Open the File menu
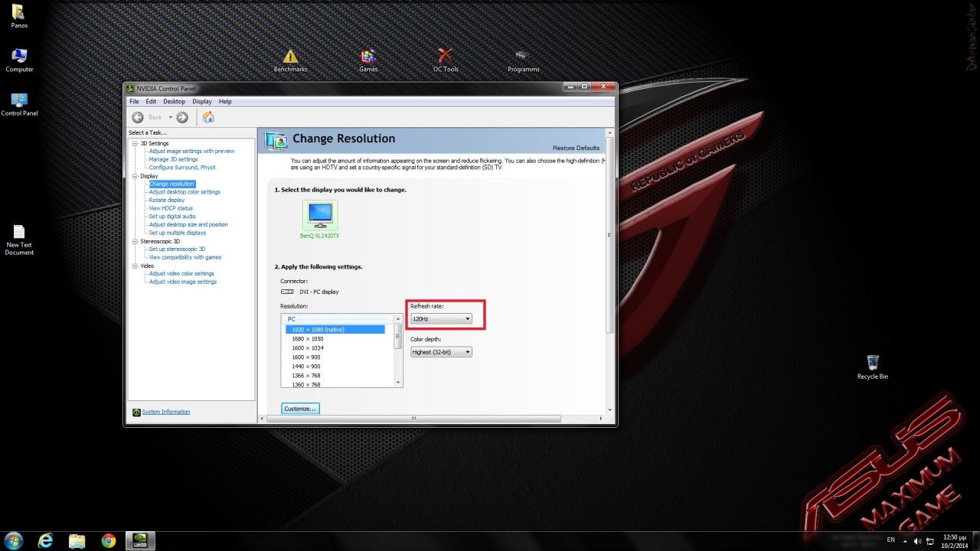The height and width of the screenshot is (551, 980). tap(134, 101)
